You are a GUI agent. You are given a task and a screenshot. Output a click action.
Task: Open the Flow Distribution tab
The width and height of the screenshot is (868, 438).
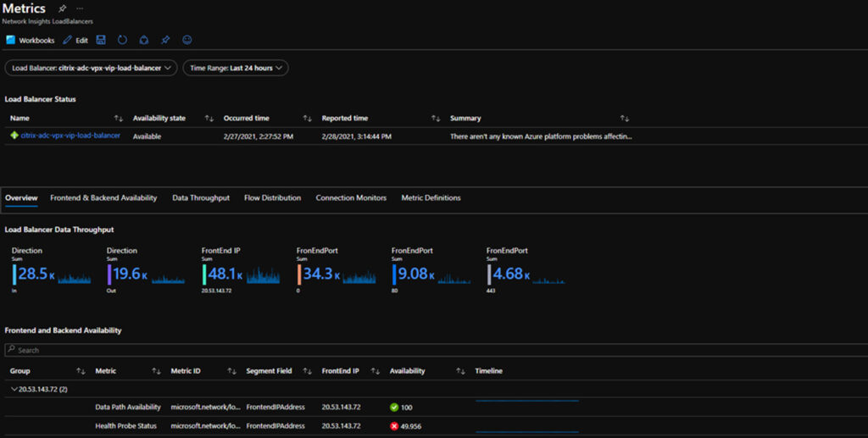point(272,198)
